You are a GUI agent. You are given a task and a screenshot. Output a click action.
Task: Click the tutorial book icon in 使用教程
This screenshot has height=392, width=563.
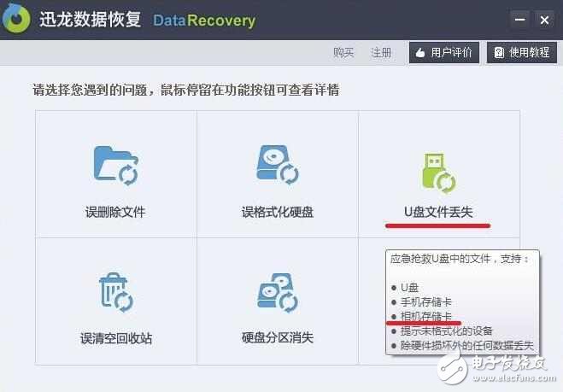click(499, 52)
